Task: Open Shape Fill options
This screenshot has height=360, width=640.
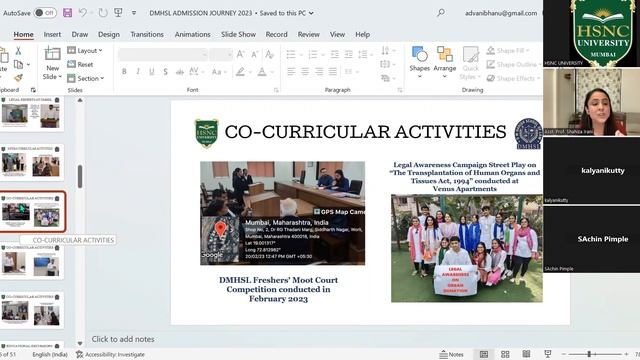Action: [508, 51]
